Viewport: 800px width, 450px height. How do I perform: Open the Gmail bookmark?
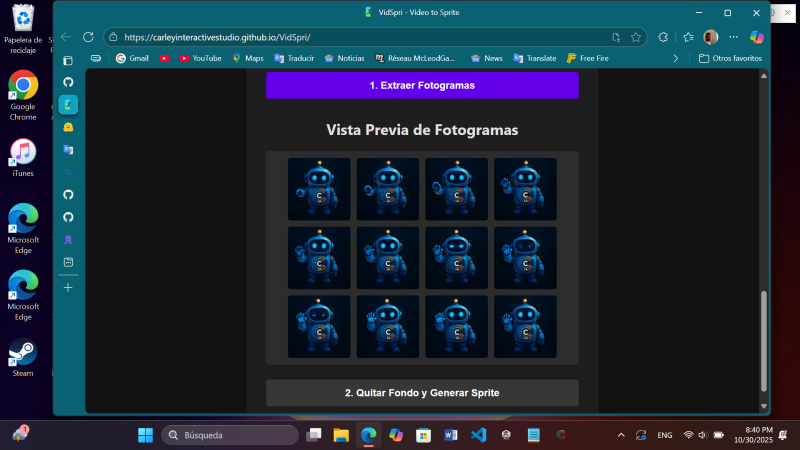pos(132,58)
